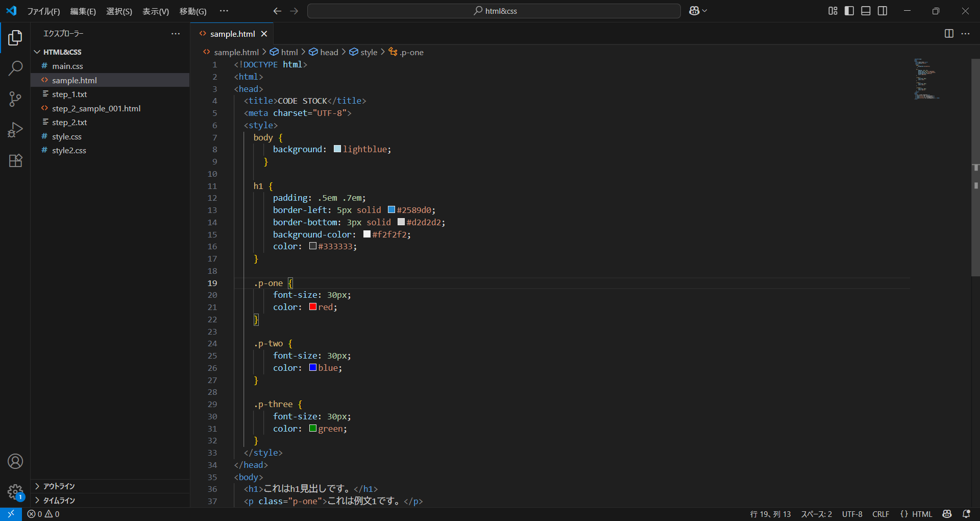Open the Extensions view
This screenshot has height=521, width=980.
click(15, 161)
